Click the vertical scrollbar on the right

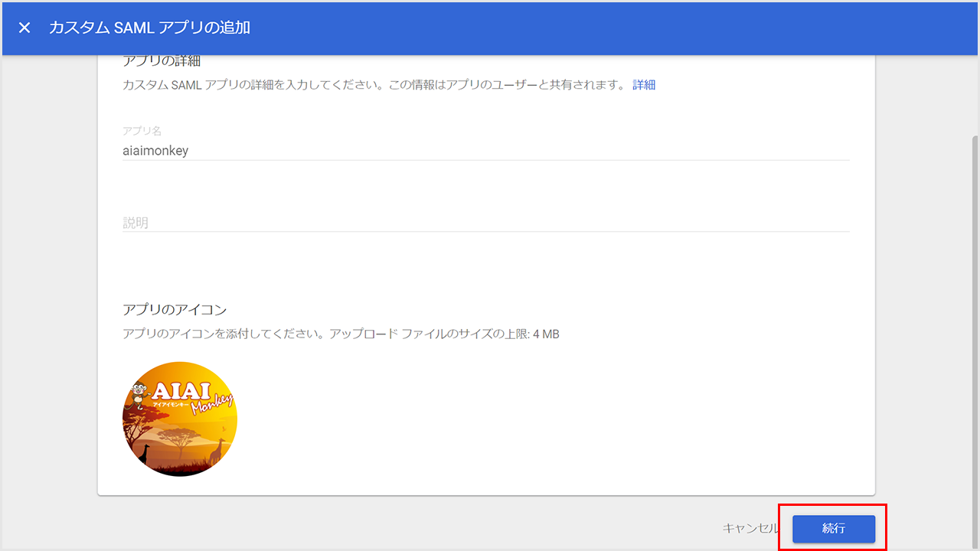[x=975, y=306]
